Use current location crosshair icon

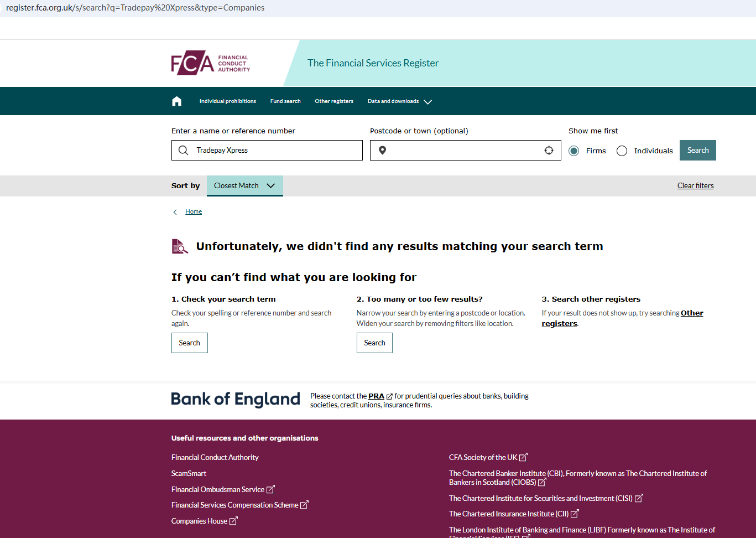(549, 151)
